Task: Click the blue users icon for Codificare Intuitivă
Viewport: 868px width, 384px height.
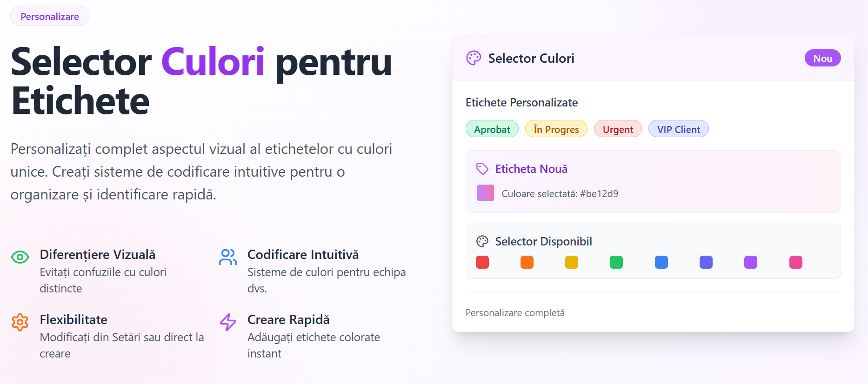Action: tap(228, 257)
